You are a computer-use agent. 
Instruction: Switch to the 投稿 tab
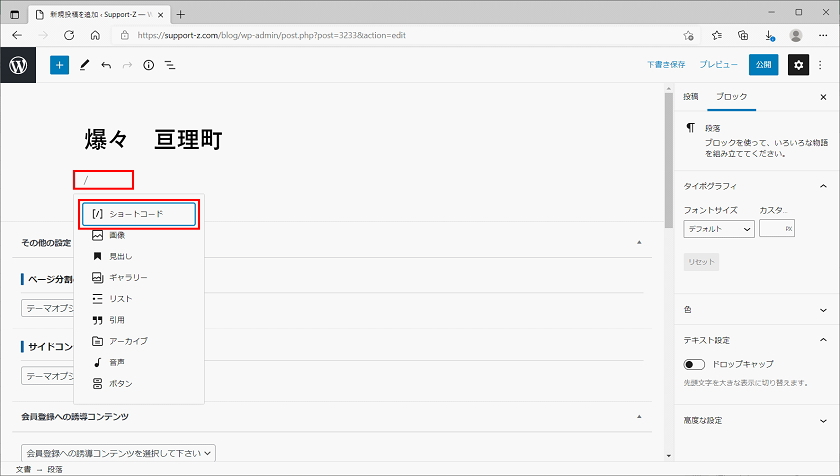(x=690, y=97)
